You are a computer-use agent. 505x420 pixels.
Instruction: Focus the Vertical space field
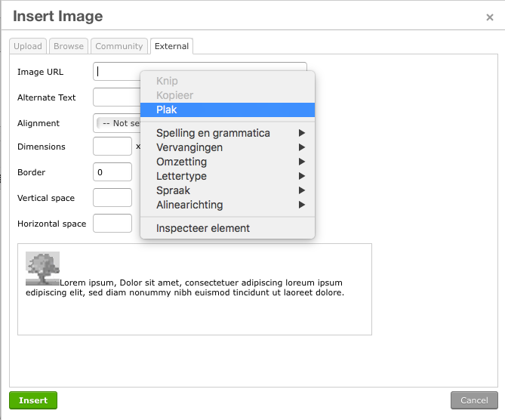(112, 198)
